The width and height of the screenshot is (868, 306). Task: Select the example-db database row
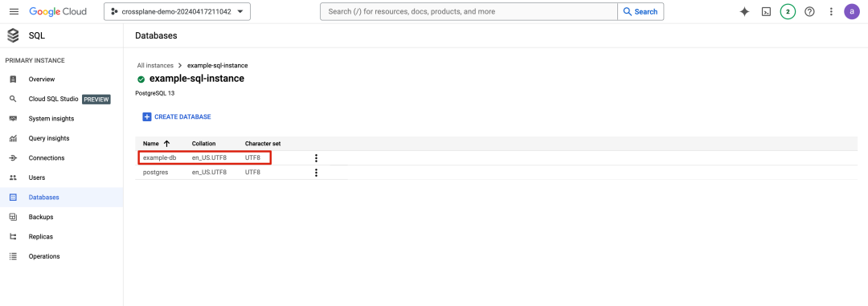coord(241,157)
